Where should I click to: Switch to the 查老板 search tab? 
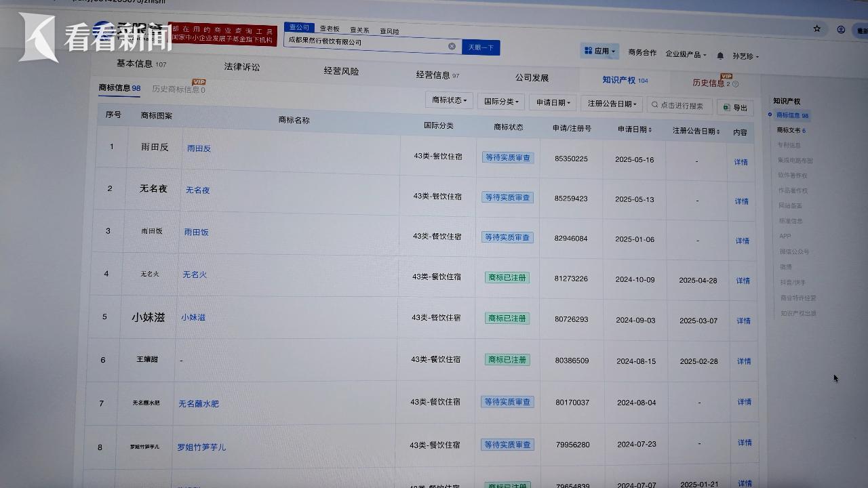[x=330, y=29]
